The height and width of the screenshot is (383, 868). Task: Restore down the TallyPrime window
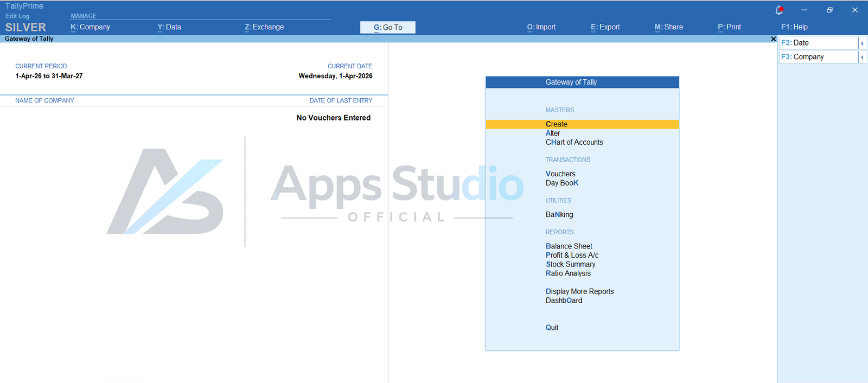(829, 10)
